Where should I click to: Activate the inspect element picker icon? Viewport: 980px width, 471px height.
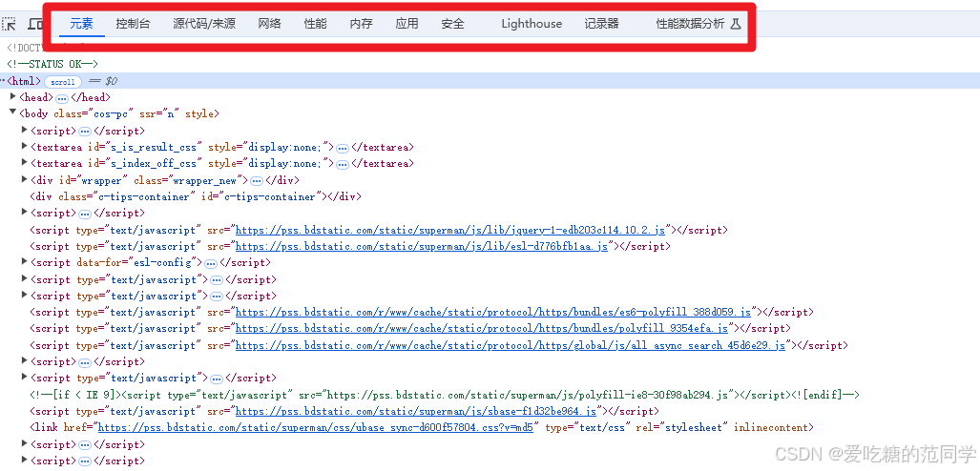(x=9, y=24)
